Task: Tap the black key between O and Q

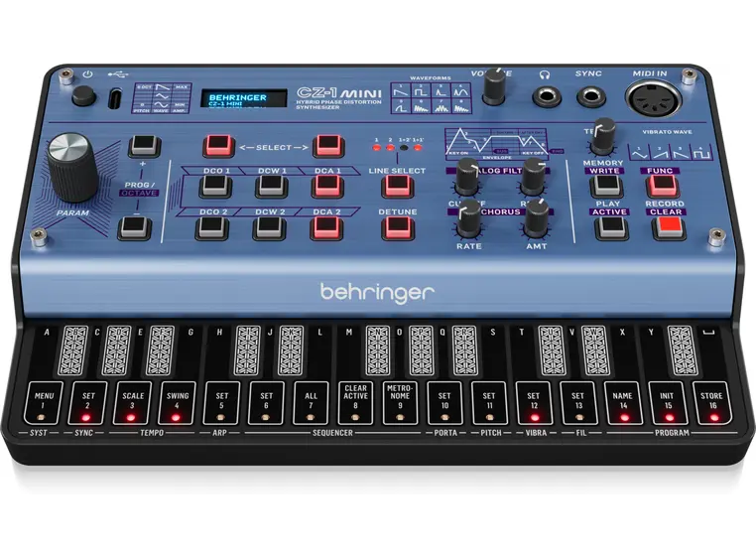Action: pos(422,349)
